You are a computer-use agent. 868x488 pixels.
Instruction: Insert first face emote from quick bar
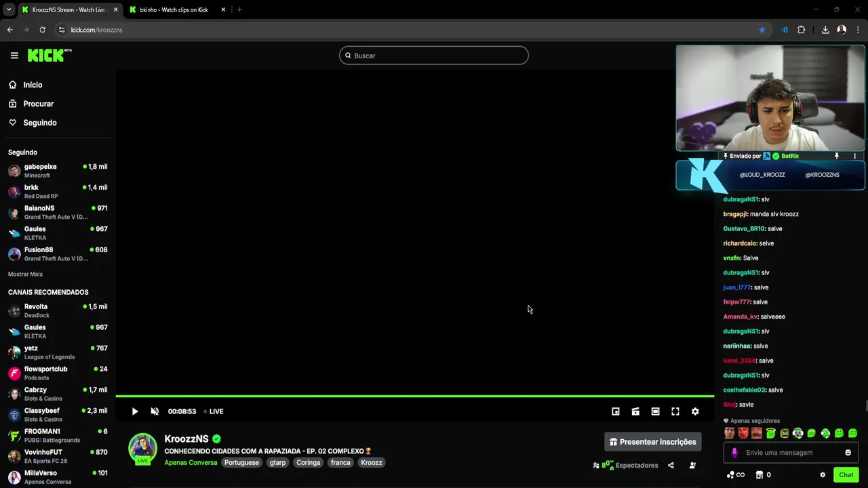[730, 433]
